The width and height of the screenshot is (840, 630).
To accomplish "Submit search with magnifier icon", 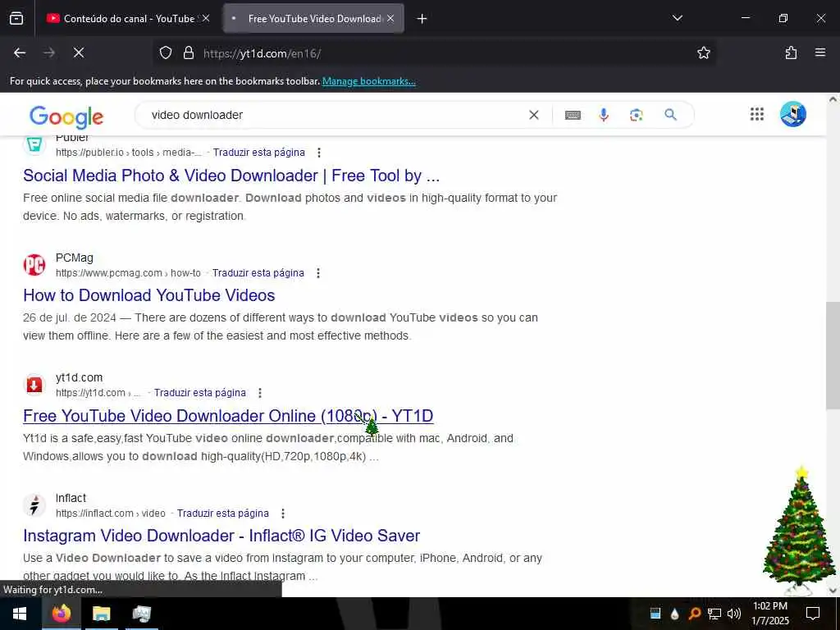I will click(670, 115).
